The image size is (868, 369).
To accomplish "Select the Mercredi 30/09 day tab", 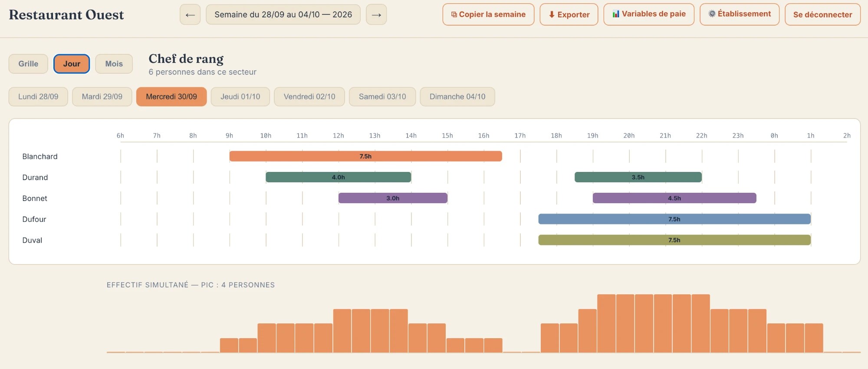I will coord(171,96).
